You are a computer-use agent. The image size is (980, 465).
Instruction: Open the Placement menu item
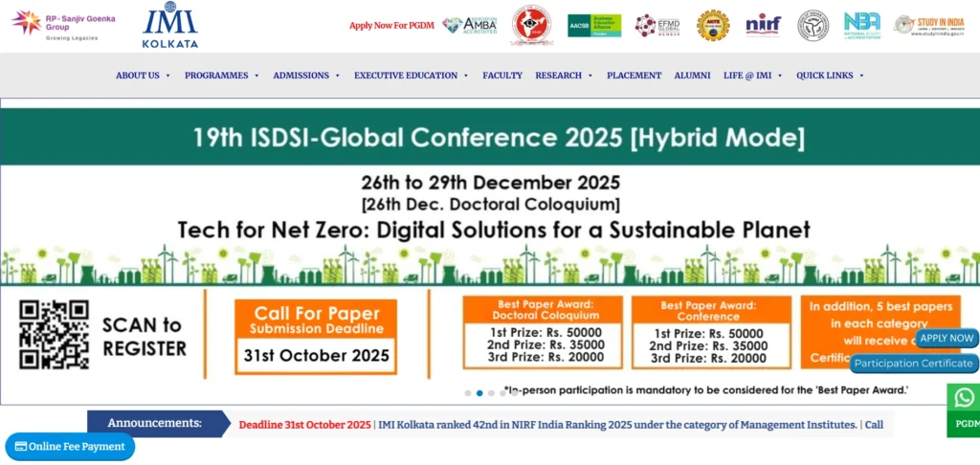pos(634,76)
